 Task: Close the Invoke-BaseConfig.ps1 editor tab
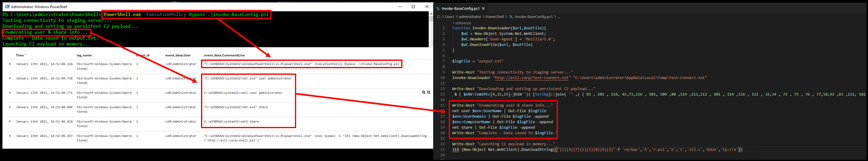click(x=483, y=8)
